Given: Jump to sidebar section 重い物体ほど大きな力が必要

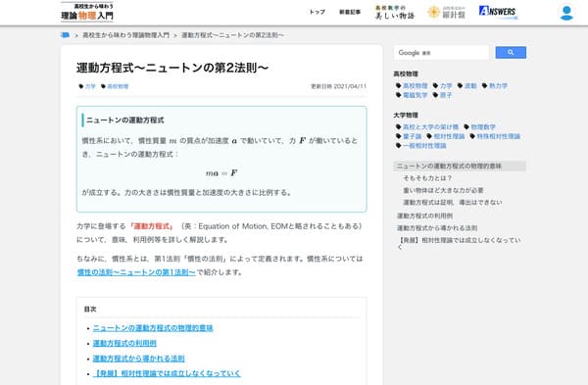Looking at the screenshot, I should 443,190.
